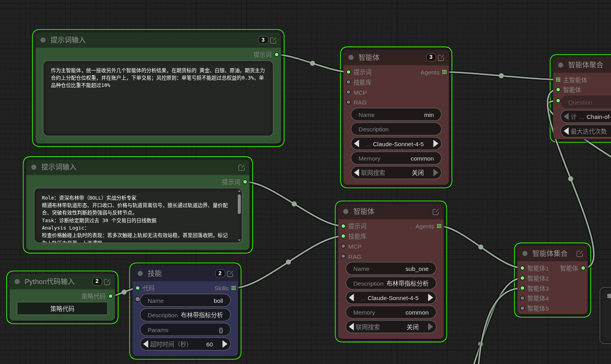
Task: Click the Skills grid output port icon
Action: (x=234, y=288)
